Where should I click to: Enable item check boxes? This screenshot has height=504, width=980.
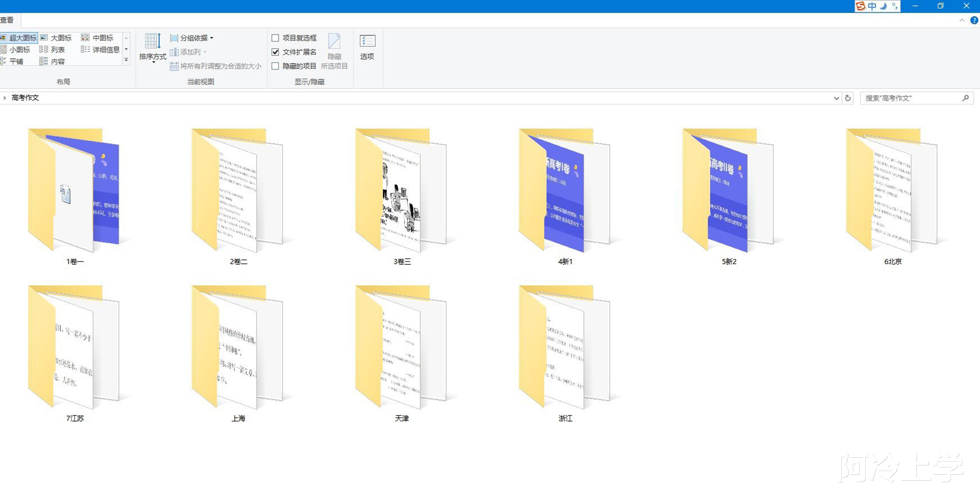pyautogui.click(x=275, y=38)
